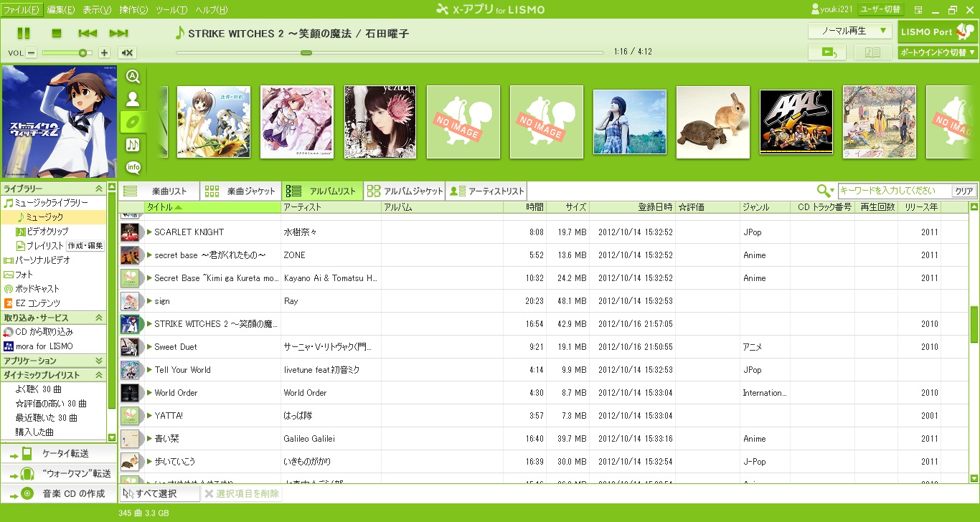Collapse the ダイナミックプレイリスト section
980x522 pixels.
click(x=100, y=375)
